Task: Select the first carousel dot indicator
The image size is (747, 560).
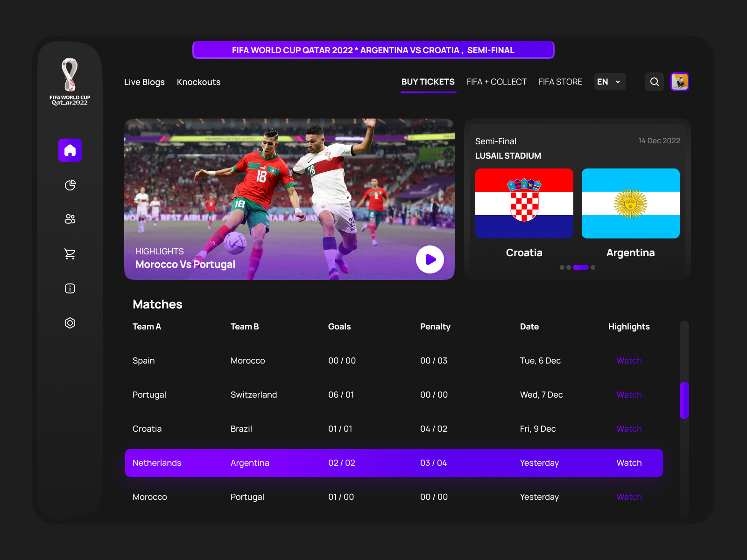Action: (562, 267)
